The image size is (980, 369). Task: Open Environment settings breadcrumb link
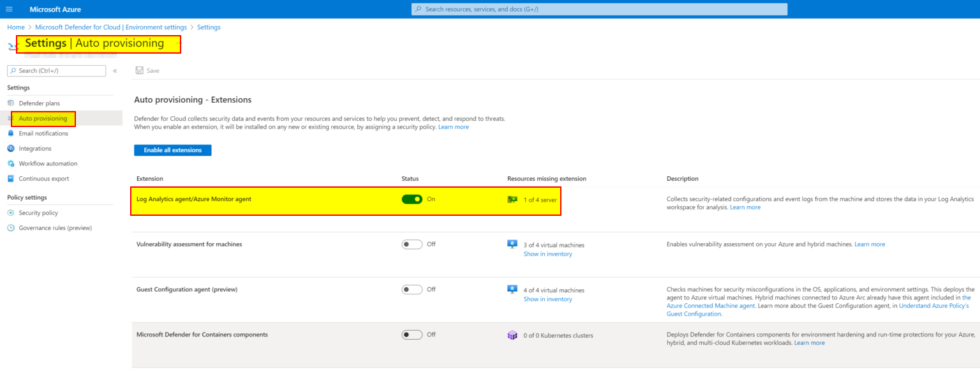pos(111,27)
